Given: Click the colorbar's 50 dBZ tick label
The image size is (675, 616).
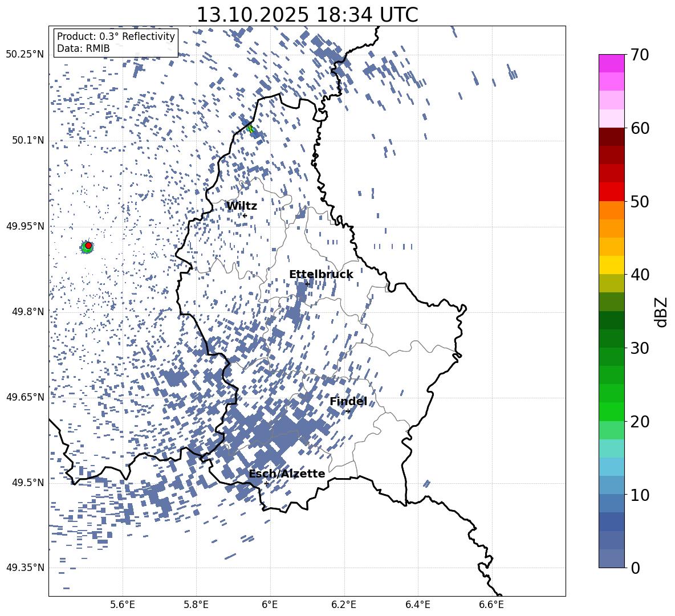Looking at the screenshot, I should point(640,201).
